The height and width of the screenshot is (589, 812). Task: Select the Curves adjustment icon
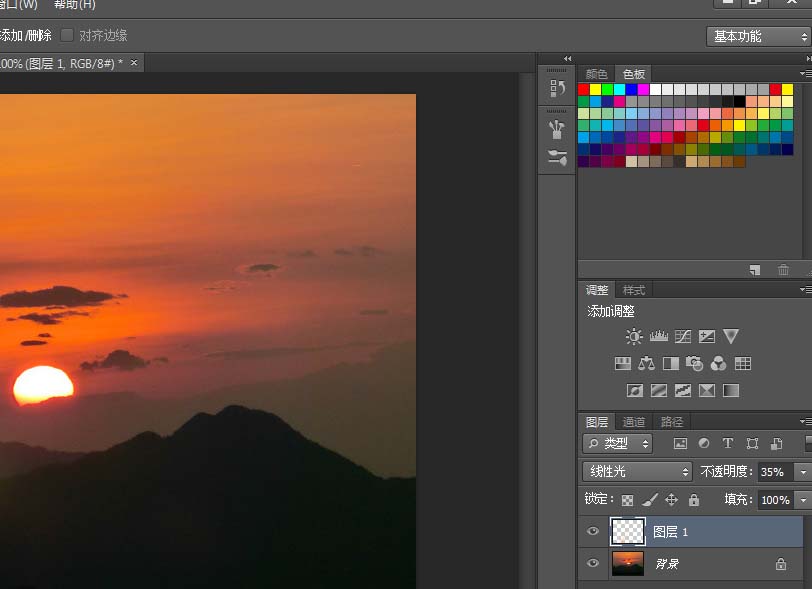(683, 337)
